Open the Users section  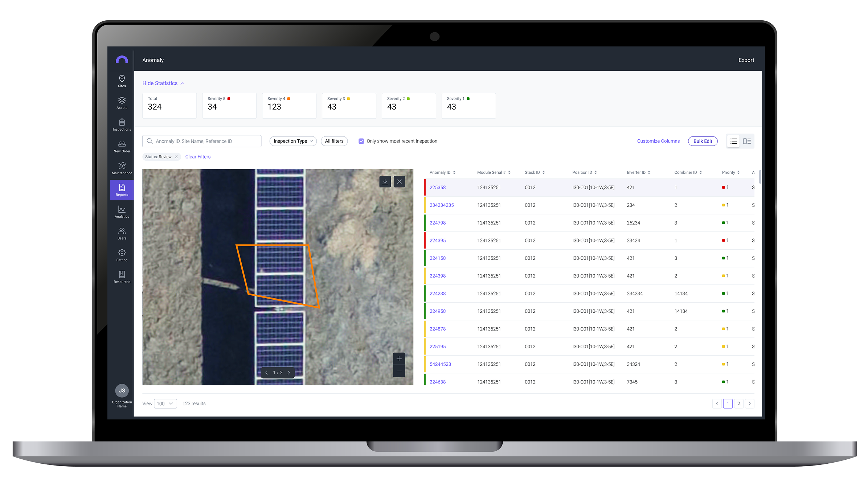(122, 234)
